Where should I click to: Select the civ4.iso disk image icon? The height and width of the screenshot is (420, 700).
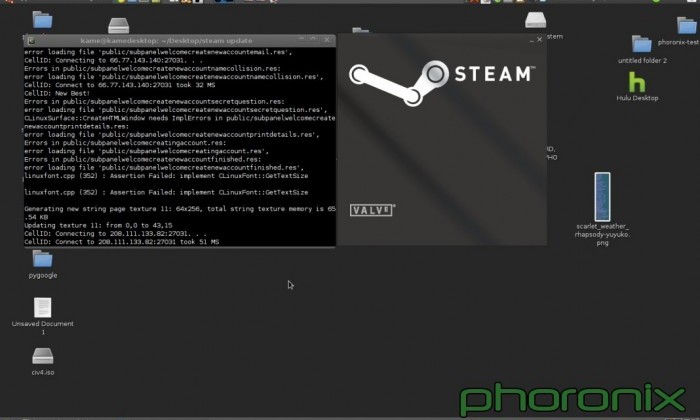43,356
